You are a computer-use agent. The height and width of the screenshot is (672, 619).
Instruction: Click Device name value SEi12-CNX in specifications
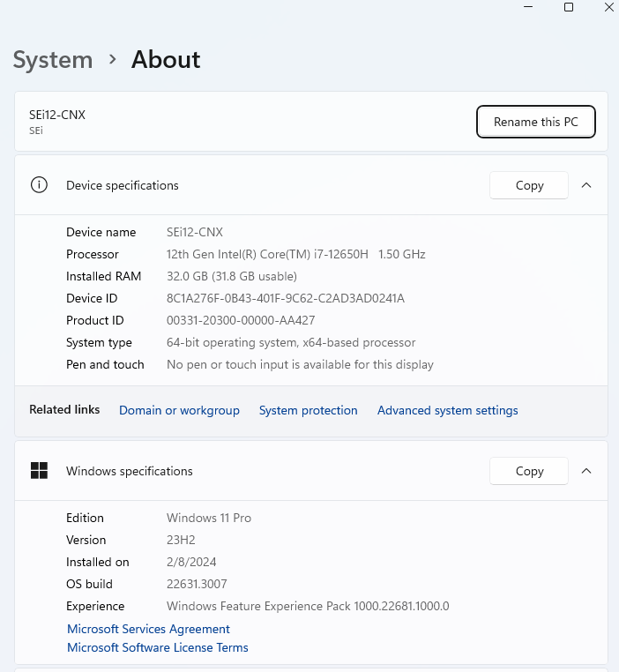195,232
